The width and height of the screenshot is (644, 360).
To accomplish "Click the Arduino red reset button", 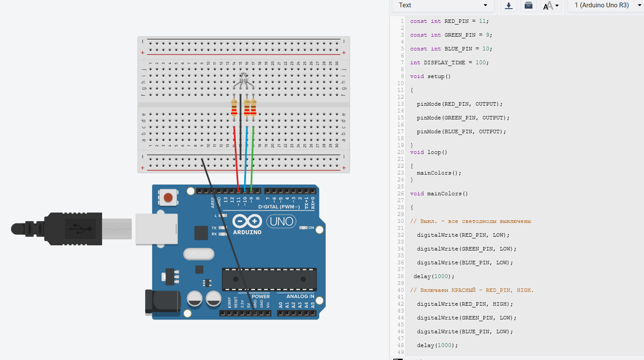I will tap(168, 197).
